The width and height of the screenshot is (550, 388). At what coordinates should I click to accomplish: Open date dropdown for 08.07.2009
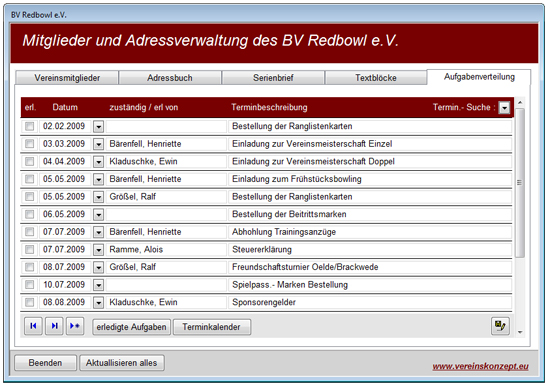[x=99, y=268]
